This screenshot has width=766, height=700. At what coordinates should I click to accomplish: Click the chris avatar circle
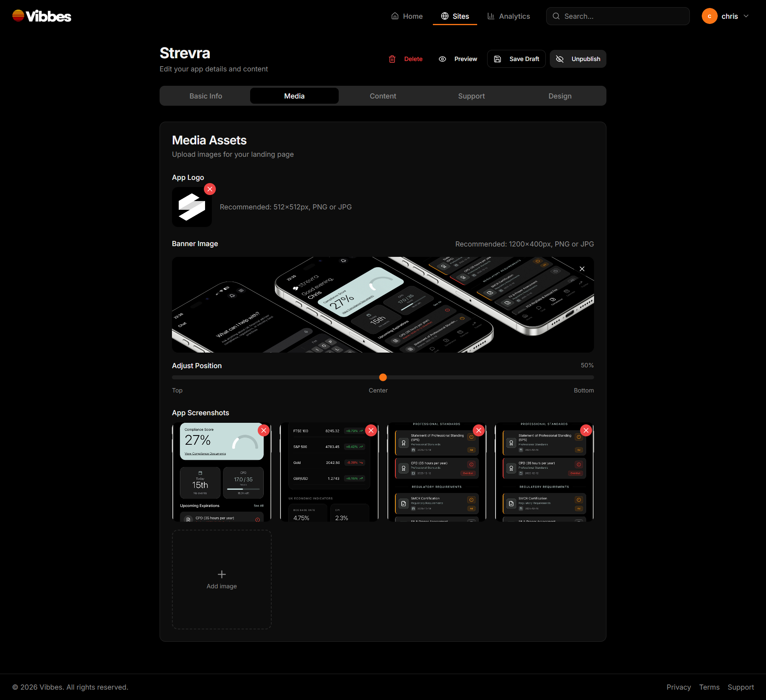[710, 16]
